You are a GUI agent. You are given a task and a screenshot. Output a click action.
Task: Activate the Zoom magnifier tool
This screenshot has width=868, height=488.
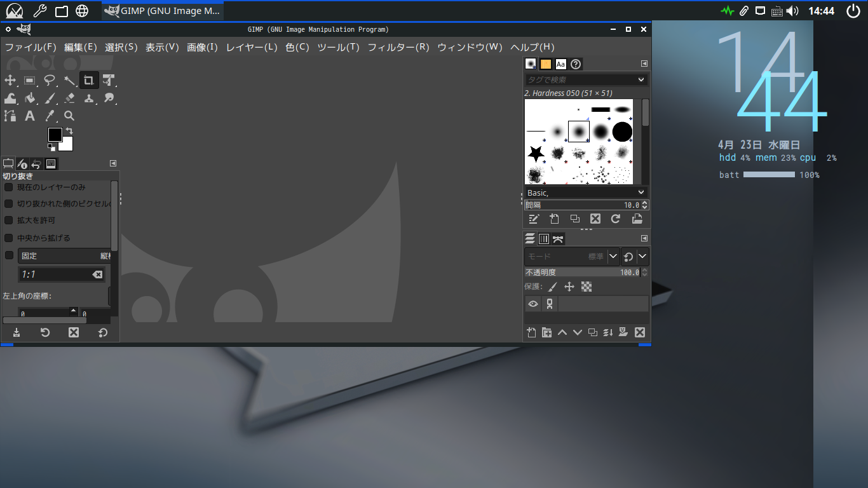tap(69, 116)
